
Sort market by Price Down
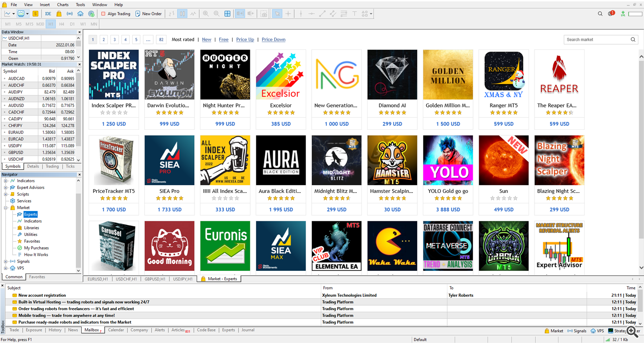coord(273,40)
